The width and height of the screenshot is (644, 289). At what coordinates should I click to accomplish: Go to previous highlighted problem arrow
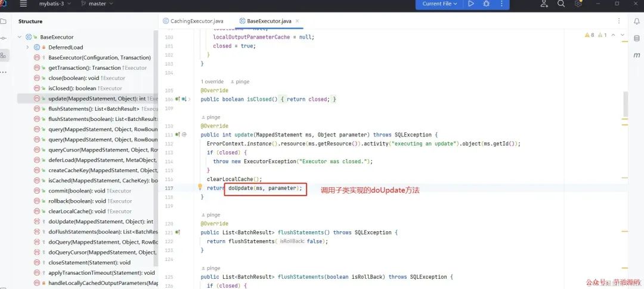(x=613, y=35)
